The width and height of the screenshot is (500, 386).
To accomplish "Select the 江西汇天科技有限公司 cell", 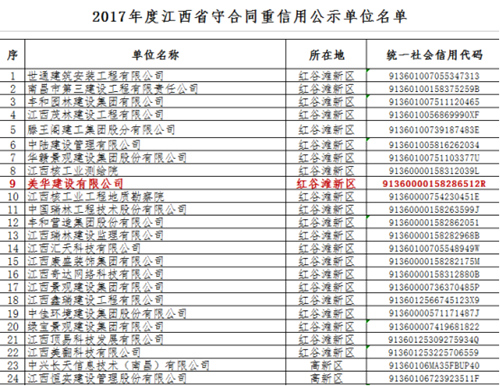I will click(155, 248).
